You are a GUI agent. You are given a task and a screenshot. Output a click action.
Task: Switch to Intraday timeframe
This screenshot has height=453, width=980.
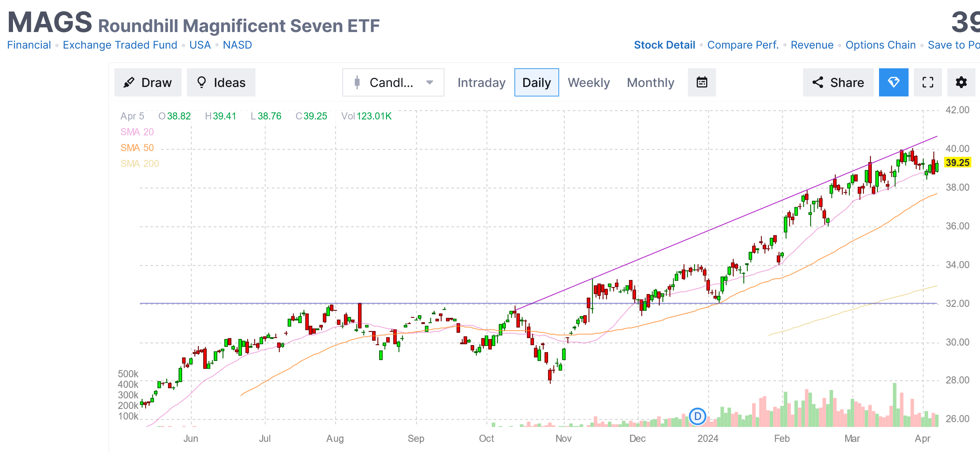[x=481, y=82]
